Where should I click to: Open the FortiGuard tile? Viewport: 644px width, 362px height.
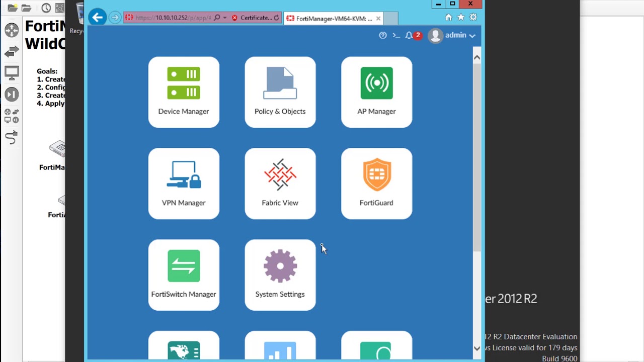coord(376,184)
